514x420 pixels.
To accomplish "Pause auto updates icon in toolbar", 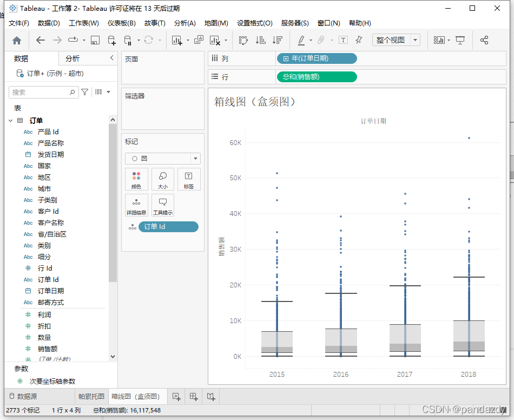I will click(128, 41).
